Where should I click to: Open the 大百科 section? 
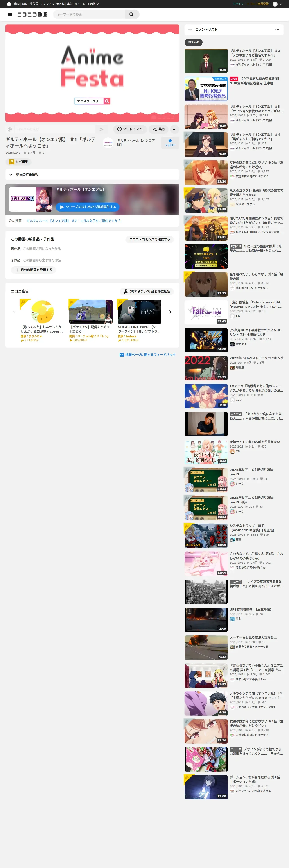tap(61, 4)
